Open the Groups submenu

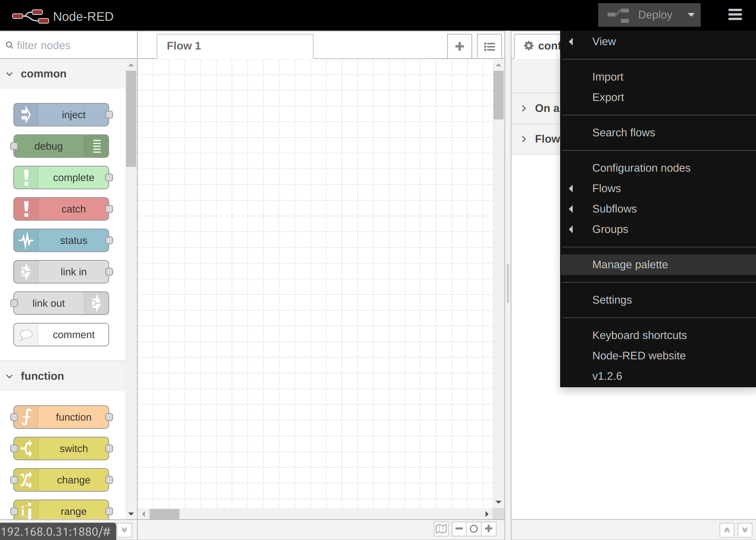point(659,229)
